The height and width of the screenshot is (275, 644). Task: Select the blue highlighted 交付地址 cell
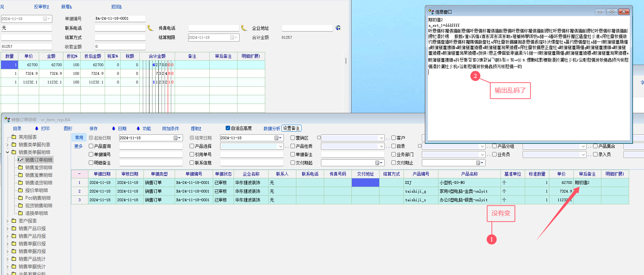click(365, 183)
